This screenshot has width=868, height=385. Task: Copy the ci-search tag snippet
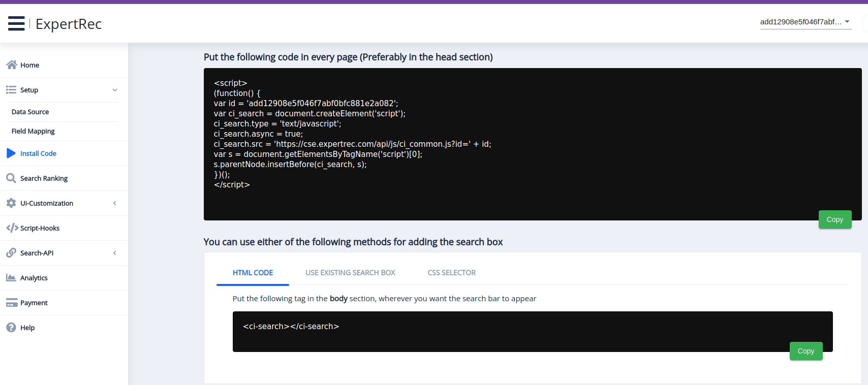coord(805,351)
